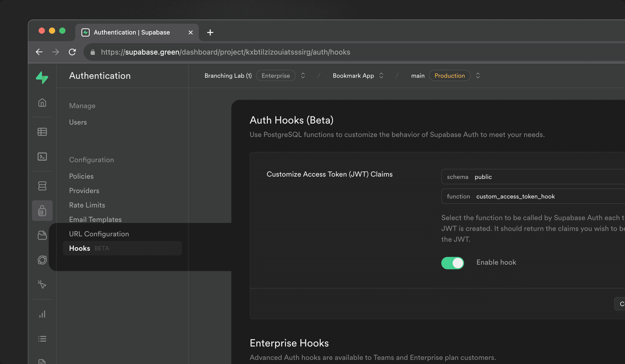Open the schema public dropdown
Image resolution: width=625 pixels, height=364 pixels.
[533, 177]
